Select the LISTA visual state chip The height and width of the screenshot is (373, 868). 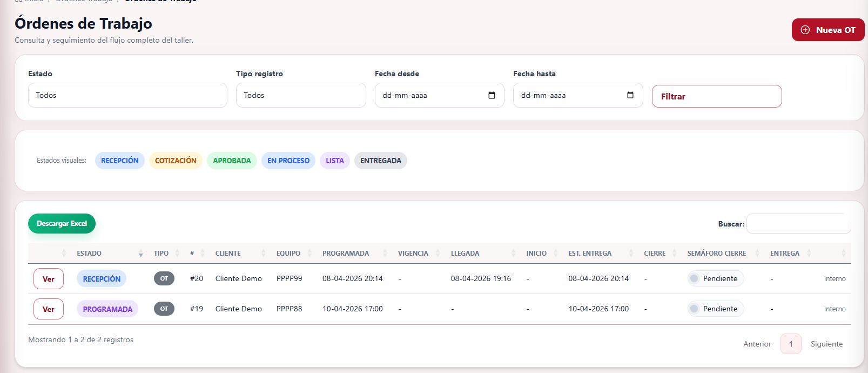click(335, 161)
